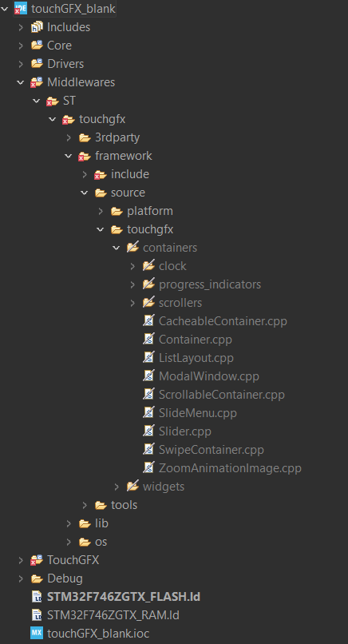348x644 pixels.
Task: Click the Core source folder icon
Action: pyautogui.click(x=37, y=46)
